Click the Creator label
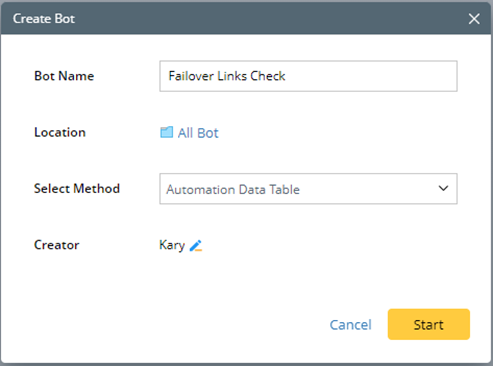493x366 pixels. click(57, 245)
